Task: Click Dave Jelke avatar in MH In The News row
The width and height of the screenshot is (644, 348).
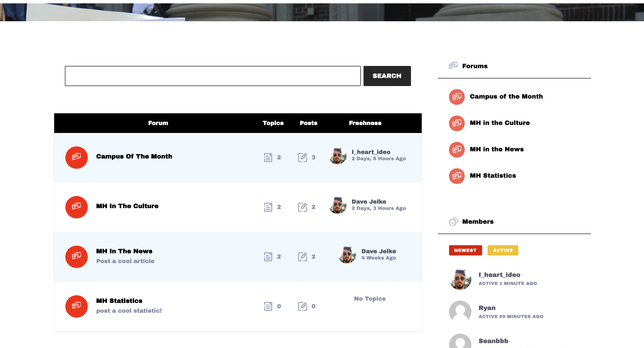Action: coord(347,255)
